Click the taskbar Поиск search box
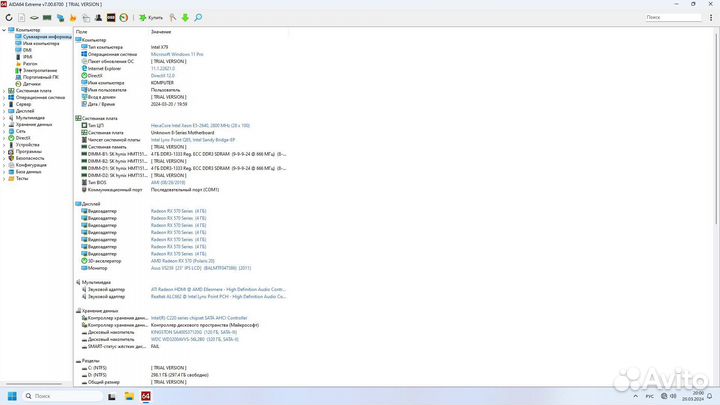This screenshot has height=405, width=720. coord(62,396)
